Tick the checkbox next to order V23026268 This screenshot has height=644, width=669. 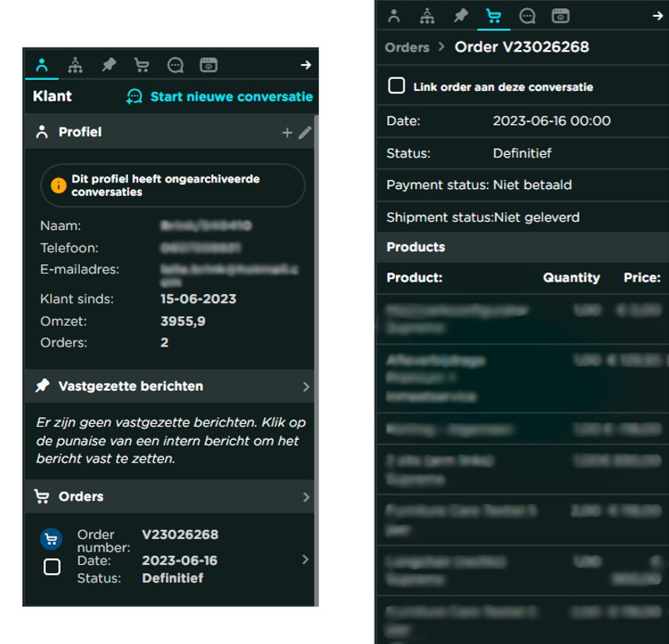pyautogui.click(x=52, y=567)
